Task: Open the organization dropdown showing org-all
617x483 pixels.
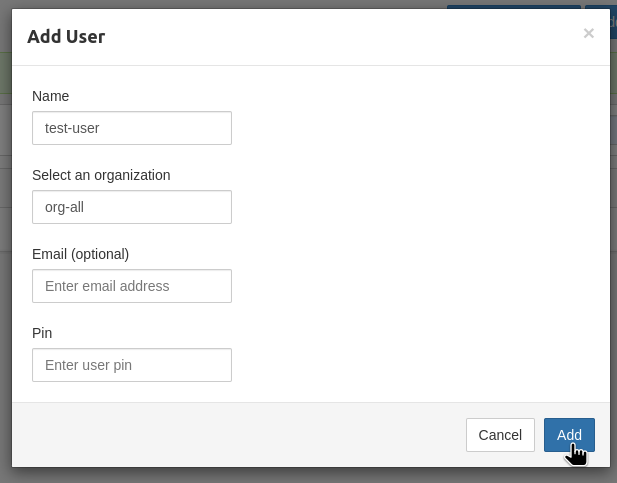Action: click(132, 207)
